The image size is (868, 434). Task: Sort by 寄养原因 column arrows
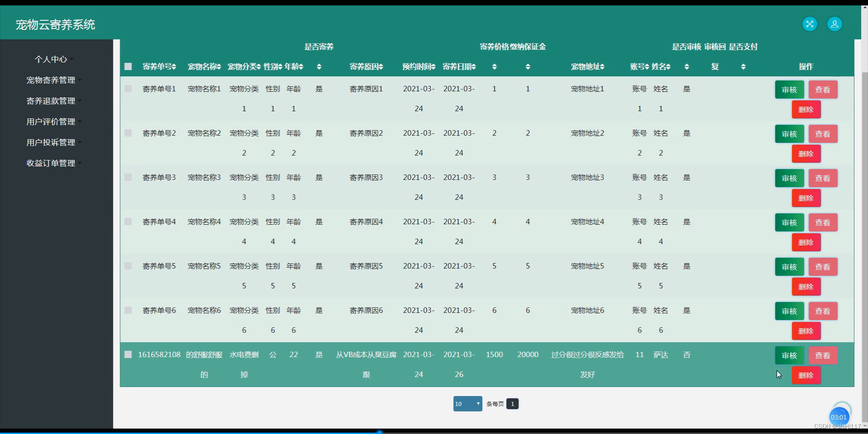pyautogui.click(x=381, y=67)
